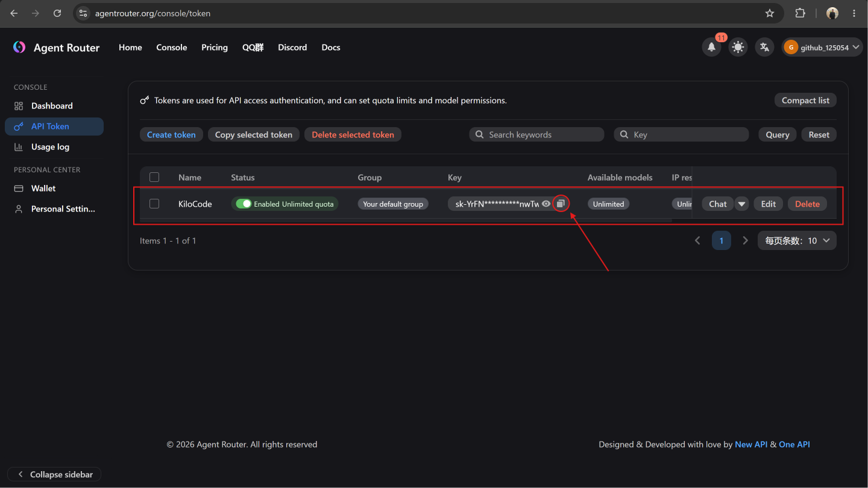
Task: Open the language translation menu
Action: (x=764, y=47)
